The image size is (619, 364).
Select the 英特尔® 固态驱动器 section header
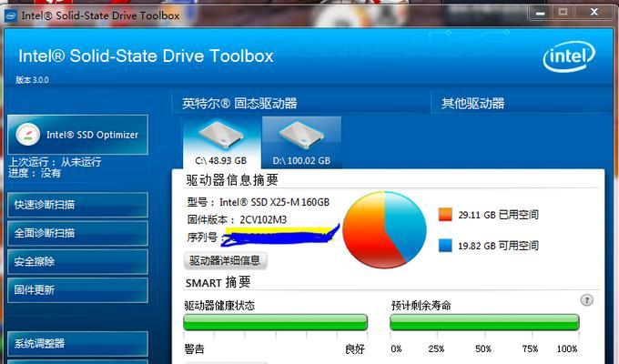pos(239,104)
